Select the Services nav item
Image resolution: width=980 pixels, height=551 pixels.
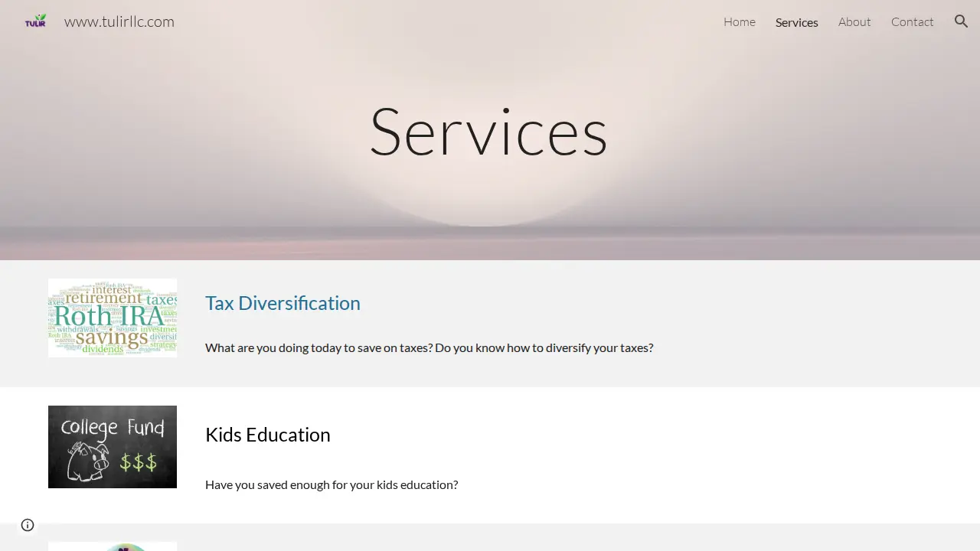click(x=796, y=22)
